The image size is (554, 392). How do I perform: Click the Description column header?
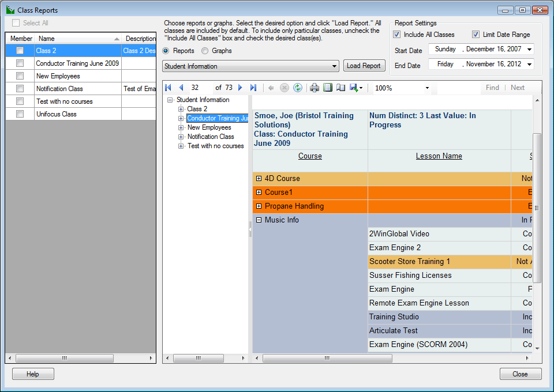(140, 39)
